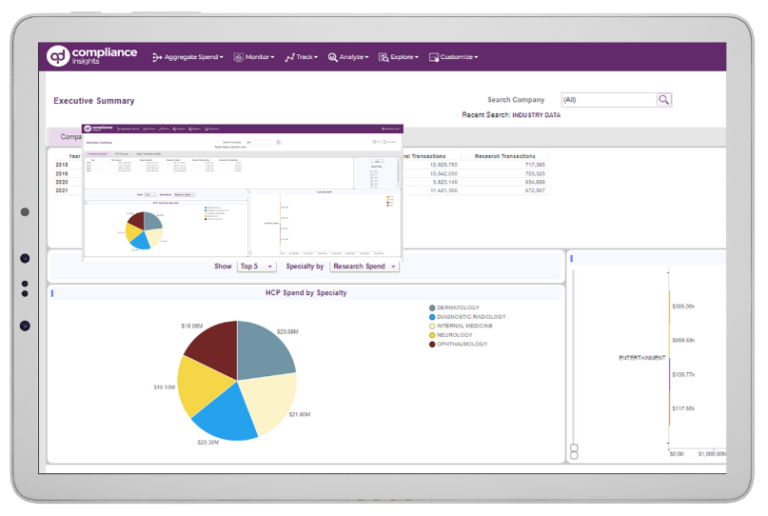Click the Dermatology legend swatch
768x516 pixels.
click(x=432, y=308)
